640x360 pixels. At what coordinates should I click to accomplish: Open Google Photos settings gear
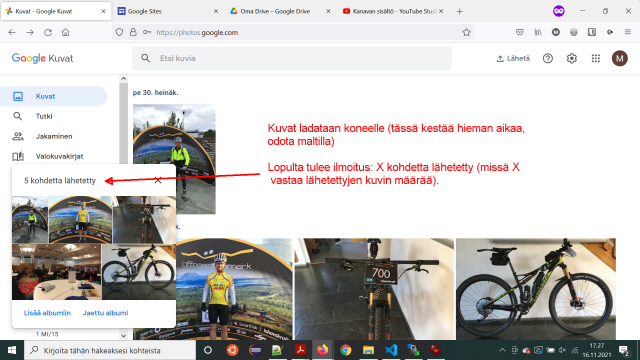click(572, 58)
